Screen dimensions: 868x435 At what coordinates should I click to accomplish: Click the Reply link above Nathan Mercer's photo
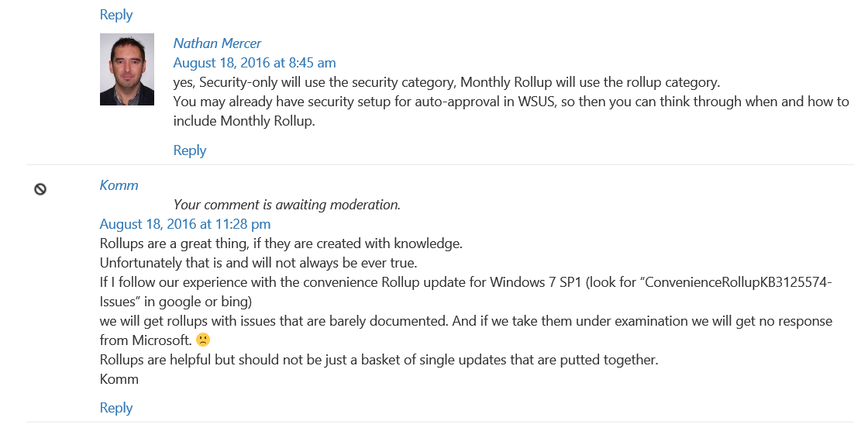(116, 15)
